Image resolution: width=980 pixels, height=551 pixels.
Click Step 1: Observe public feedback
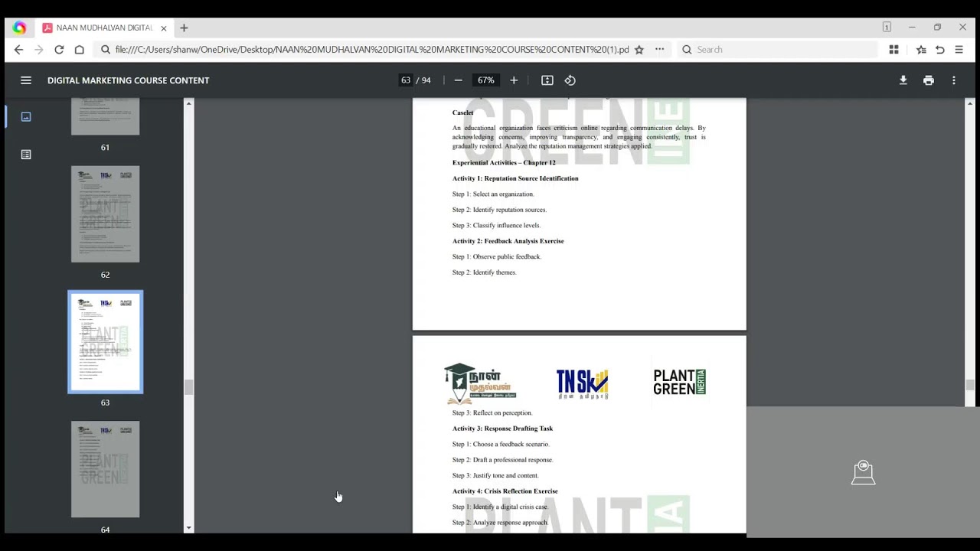496,257
